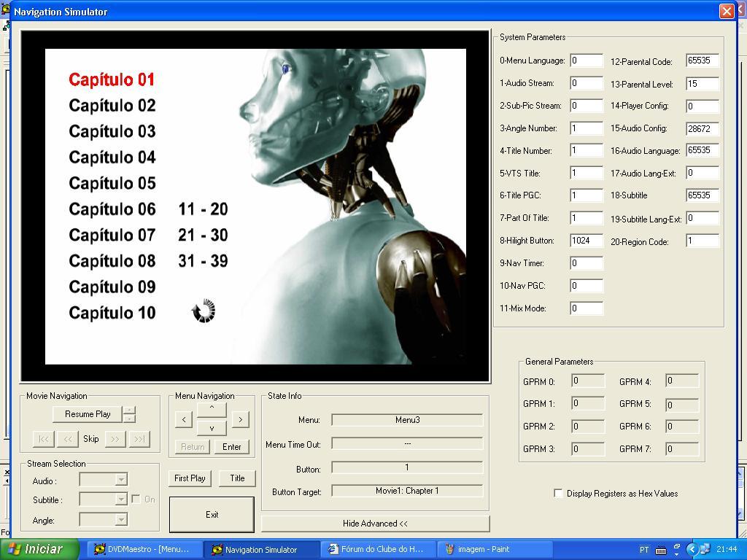Open the Subtitle stream dropdown
This screenshot has width=747, height=560.
coord(121,499)
